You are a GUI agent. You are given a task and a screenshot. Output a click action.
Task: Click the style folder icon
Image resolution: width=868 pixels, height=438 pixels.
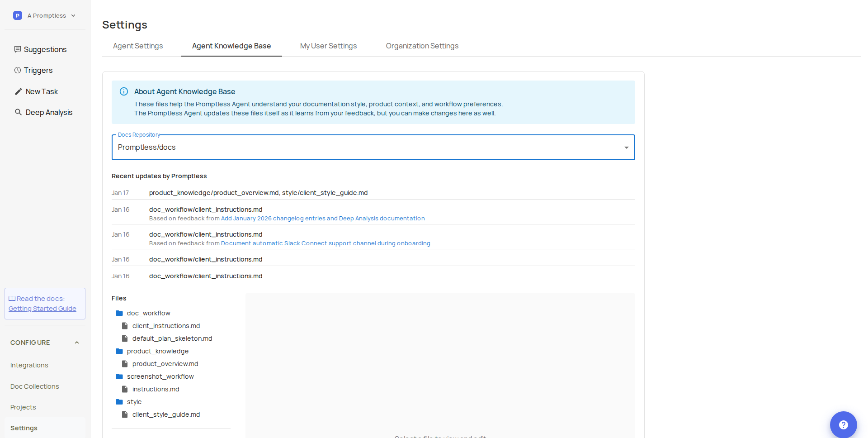(120, 401)
